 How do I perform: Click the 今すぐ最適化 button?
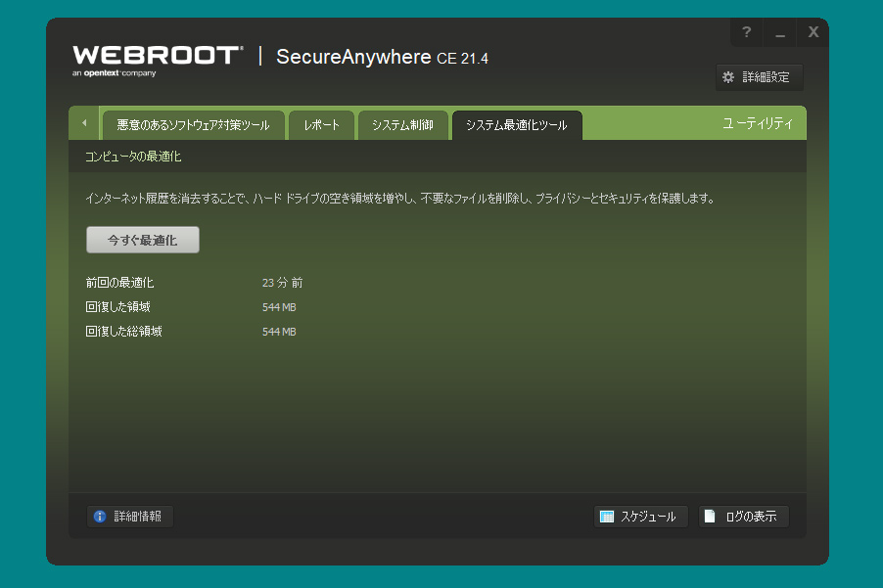tap(143, 241)
